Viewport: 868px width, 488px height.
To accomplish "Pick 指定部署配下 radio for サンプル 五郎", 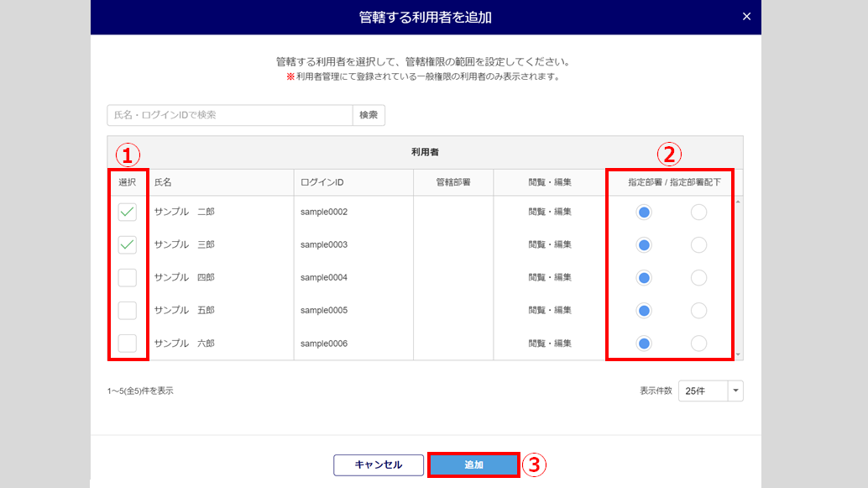I will click(698, 310).
